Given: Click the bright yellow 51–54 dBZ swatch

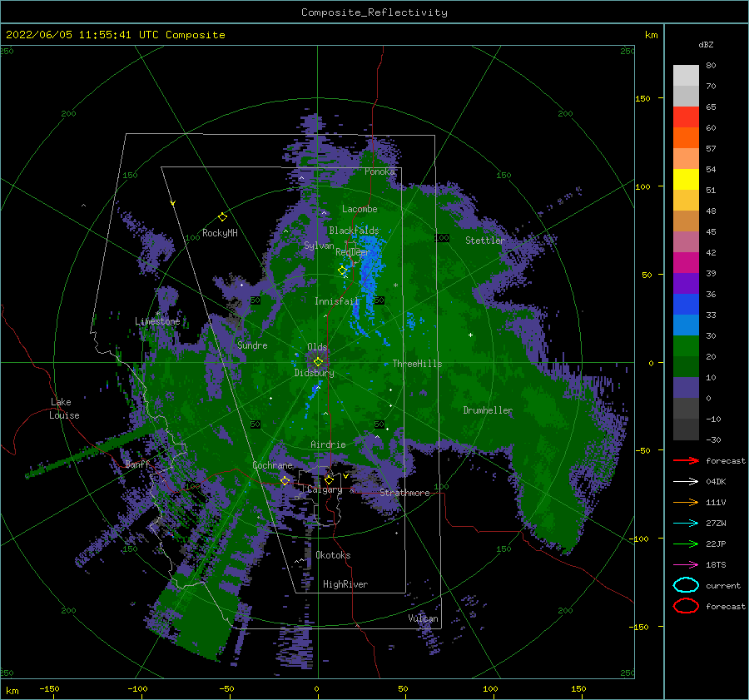Looking at the screenshot, I should 686,180.
